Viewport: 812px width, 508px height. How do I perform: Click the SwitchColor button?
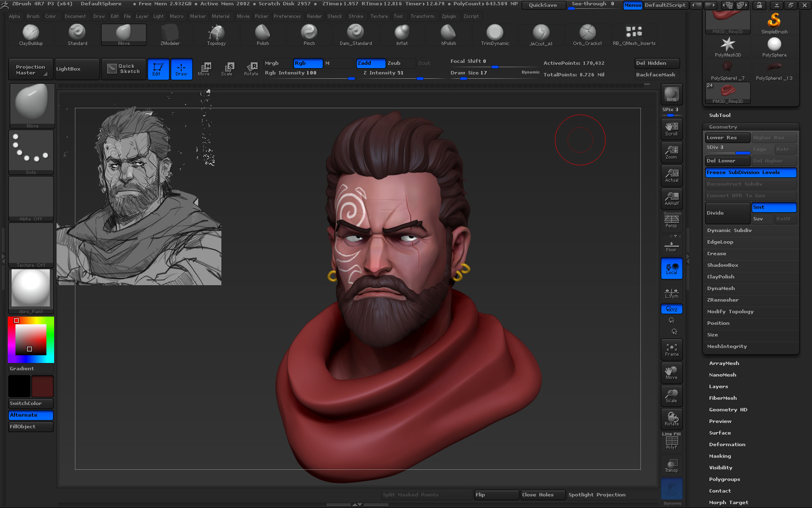(x=30, y=404)
